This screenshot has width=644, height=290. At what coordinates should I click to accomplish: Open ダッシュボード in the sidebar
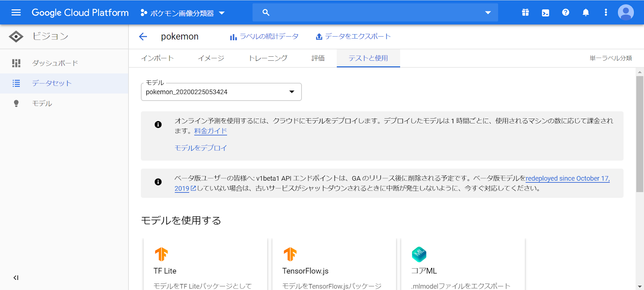pos(64,63)
